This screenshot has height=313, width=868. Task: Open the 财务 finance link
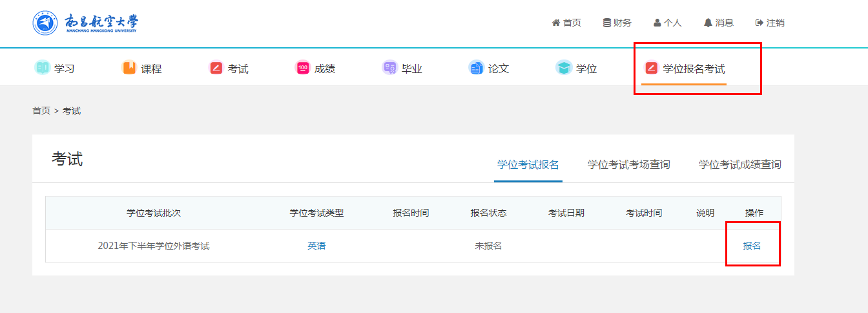click(623, 23)
